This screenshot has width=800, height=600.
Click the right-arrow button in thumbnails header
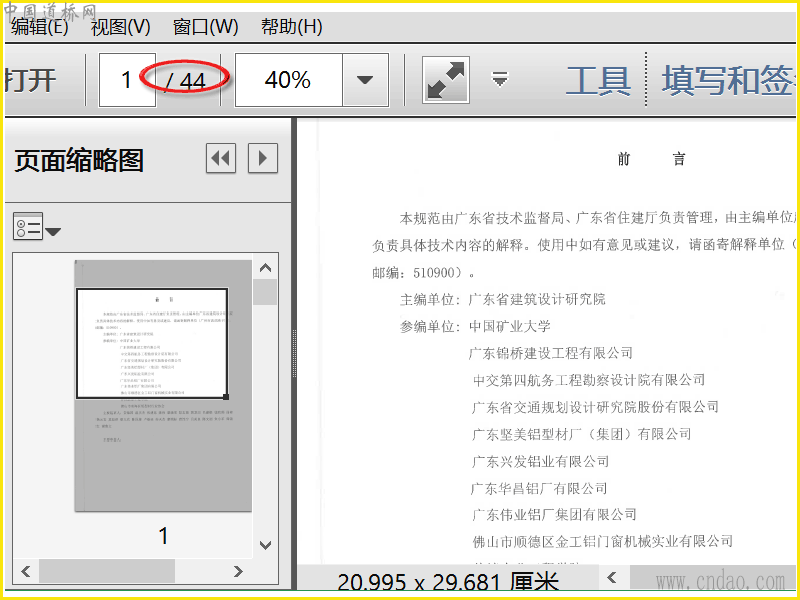pyautogui.click(x=263, y=158)
